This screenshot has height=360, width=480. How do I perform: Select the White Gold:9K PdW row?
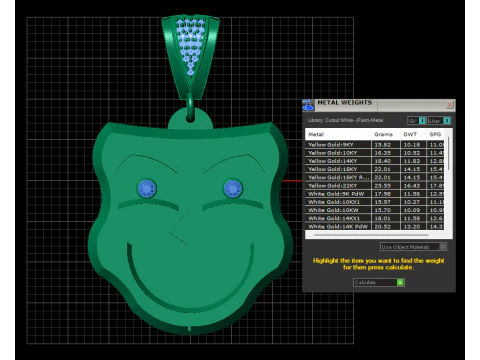[375, 194]
